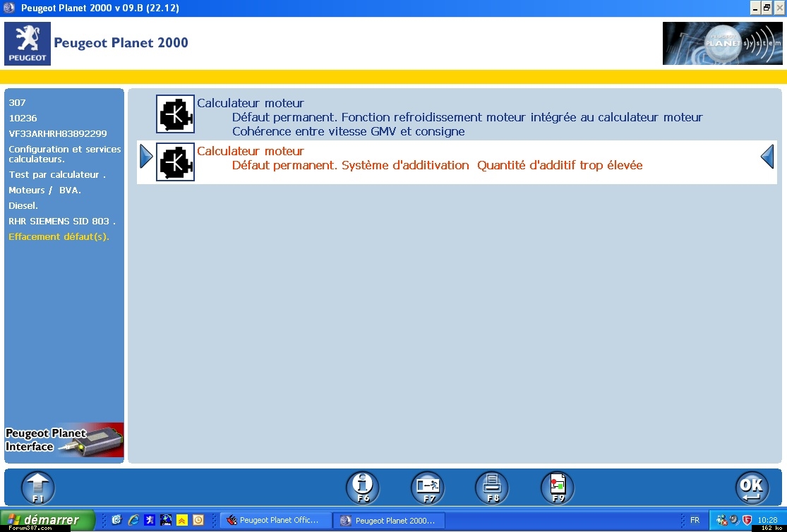The height and width of the screenshot is (532, 787).
Task: Select the first 'Calculateur moteur' heading
Action: tap(251, 103)
